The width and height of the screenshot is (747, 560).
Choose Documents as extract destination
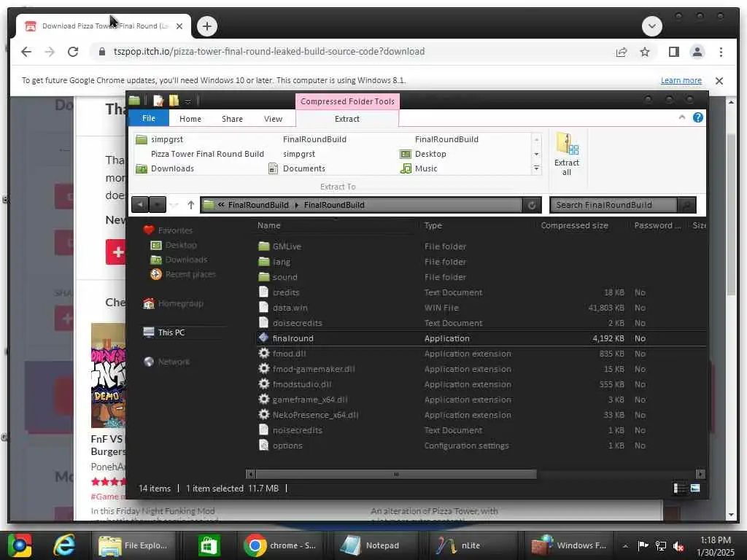click(297, 168)
